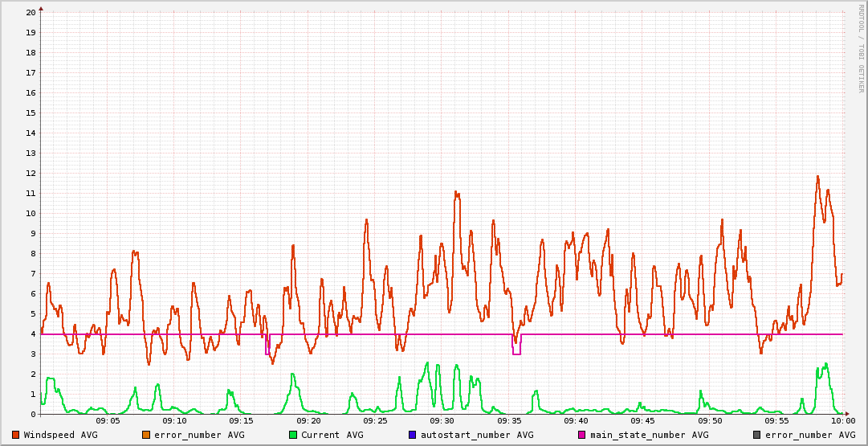Click the autostart_number AVG legend label
The height and width of the screenshot is (446, 868).
tap(476, 435)
